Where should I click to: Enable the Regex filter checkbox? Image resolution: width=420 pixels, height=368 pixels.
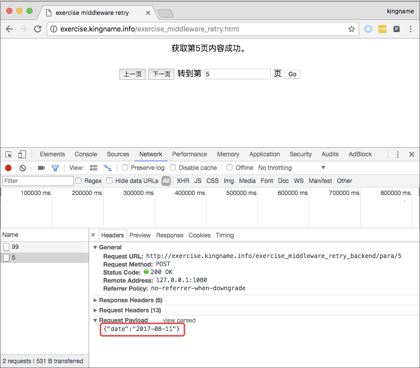click(x=79, y=180)
